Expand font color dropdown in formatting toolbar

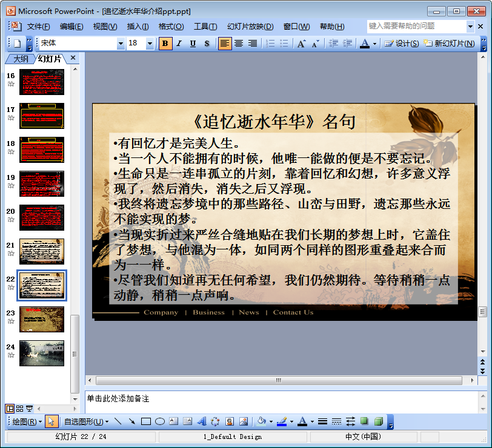(374, 44)
